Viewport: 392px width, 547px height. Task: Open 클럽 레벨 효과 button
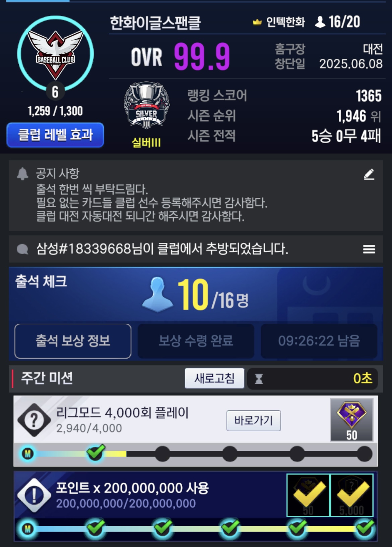[x=55, y=135]
